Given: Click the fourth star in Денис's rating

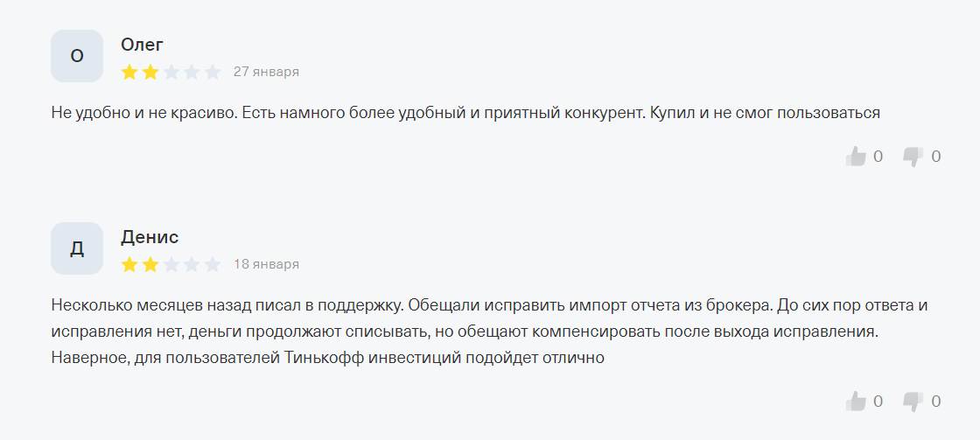Looking at the screenshot, I should tap(192, 264).
